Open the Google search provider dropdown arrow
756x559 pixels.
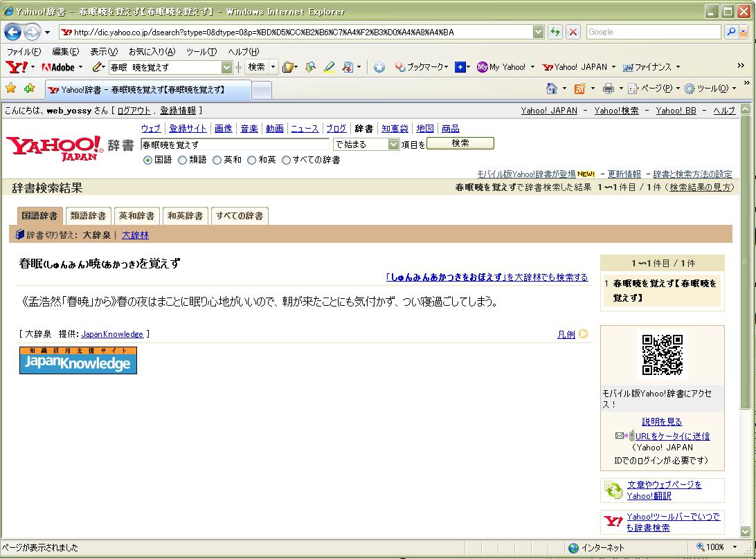pyautogui.click(x=743, y=32)
